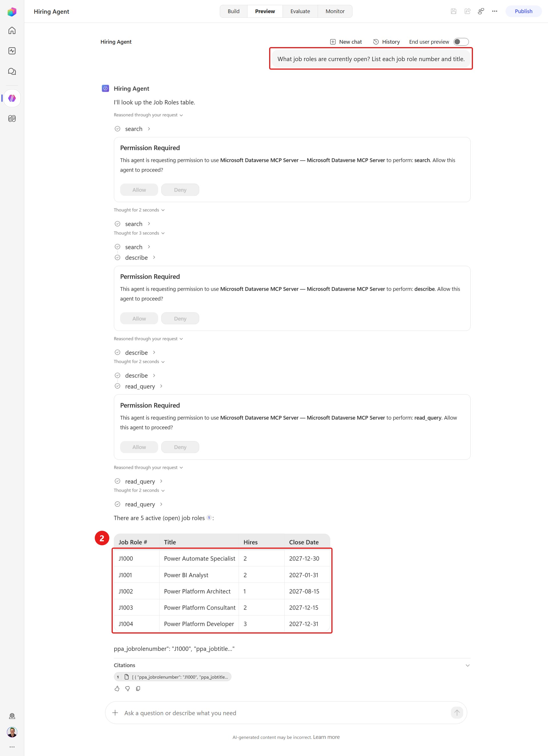The height and width of the screenshot is (756, 548).
Task: Expand Thought for 2 seconds below search permission card
Action: [x=139, y=210]
